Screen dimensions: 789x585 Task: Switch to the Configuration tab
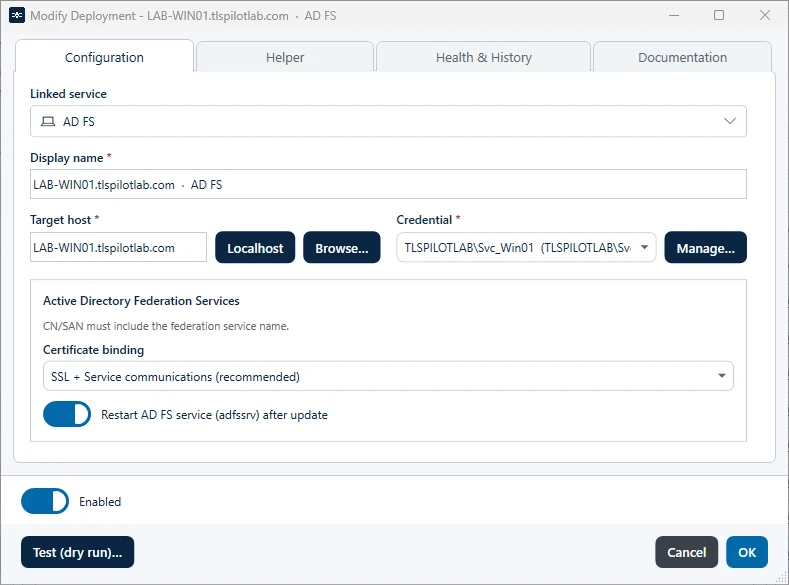pos(104,57)
